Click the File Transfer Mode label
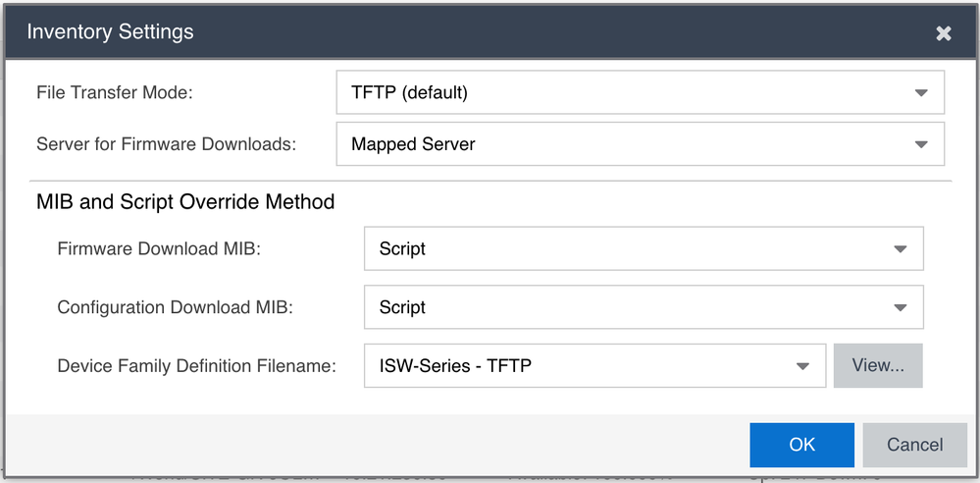Image resolution: width=980 pixels, height=483 pixels. (x=115, y=92)
